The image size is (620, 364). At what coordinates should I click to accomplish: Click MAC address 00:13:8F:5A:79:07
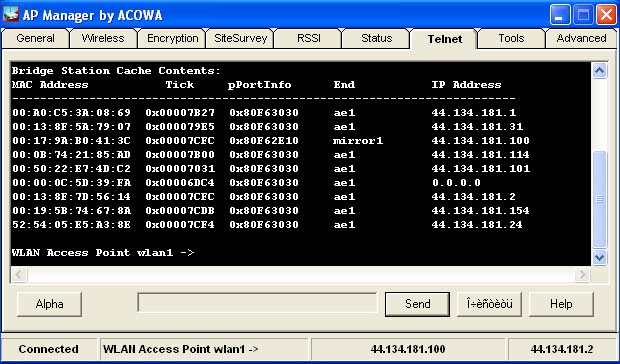click(71, 126)
